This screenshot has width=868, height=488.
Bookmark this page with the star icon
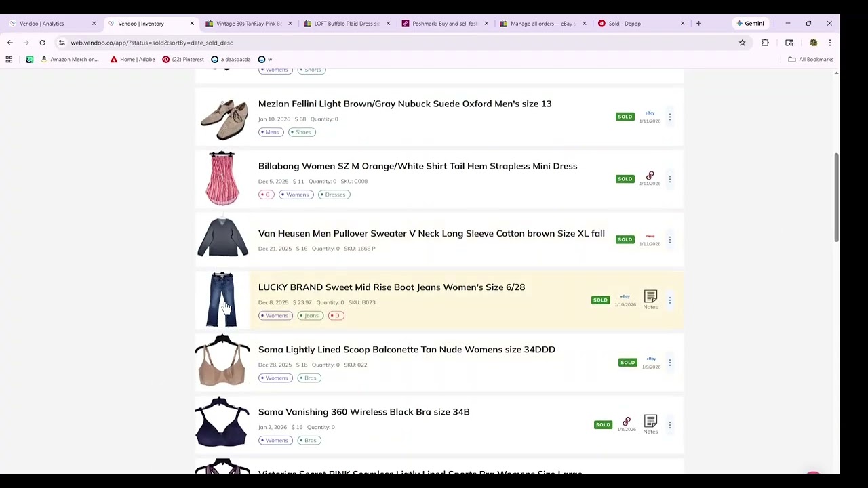742,43
